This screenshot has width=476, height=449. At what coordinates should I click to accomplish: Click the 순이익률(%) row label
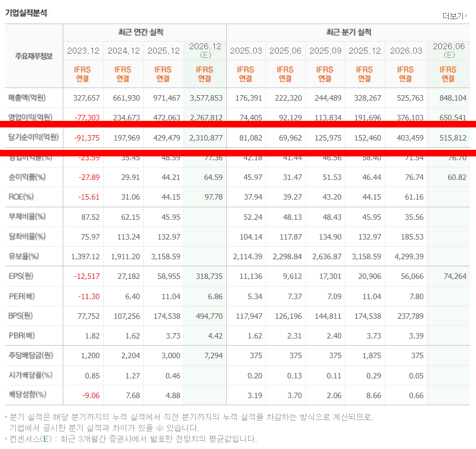tap(27, 177)
